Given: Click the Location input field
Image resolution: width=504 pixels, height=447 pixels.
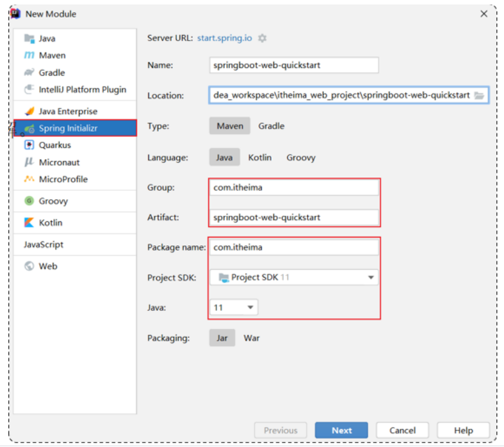Looking at the screenshot, I should [349, 95].
